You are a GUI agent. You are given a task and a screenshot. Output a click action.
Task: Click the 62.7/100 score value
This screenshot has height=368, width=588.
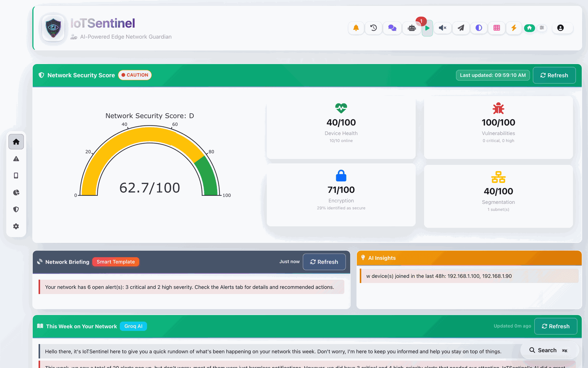(x=150, y=188)
